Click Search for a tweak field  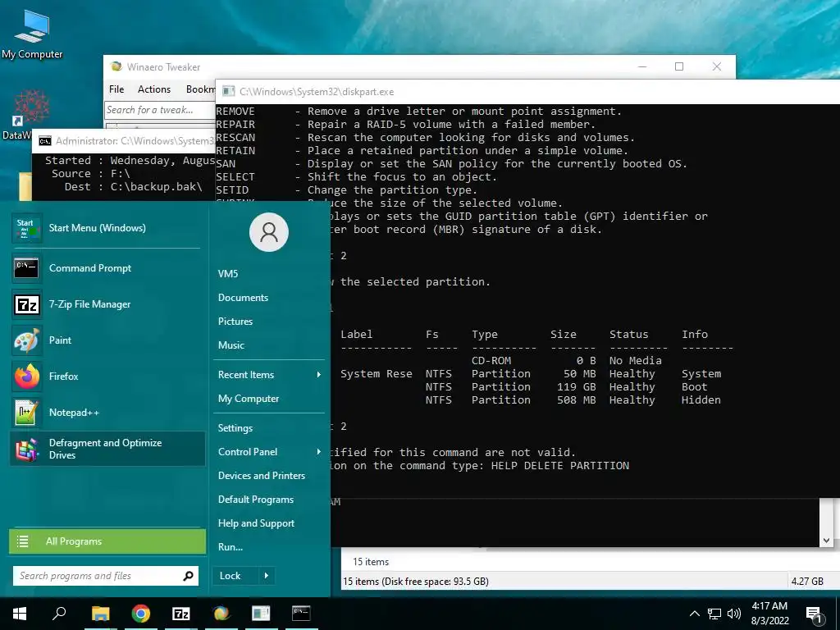click(x=160, y=110)
